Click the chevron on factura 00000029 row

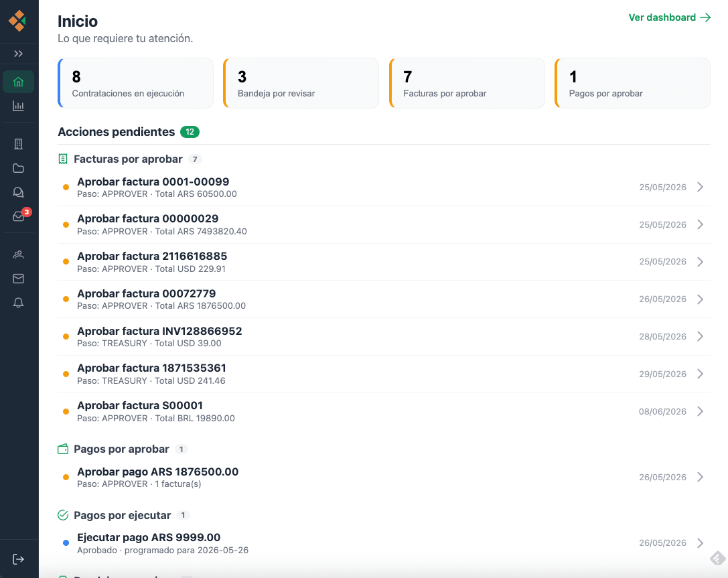(x=700, y=224)
